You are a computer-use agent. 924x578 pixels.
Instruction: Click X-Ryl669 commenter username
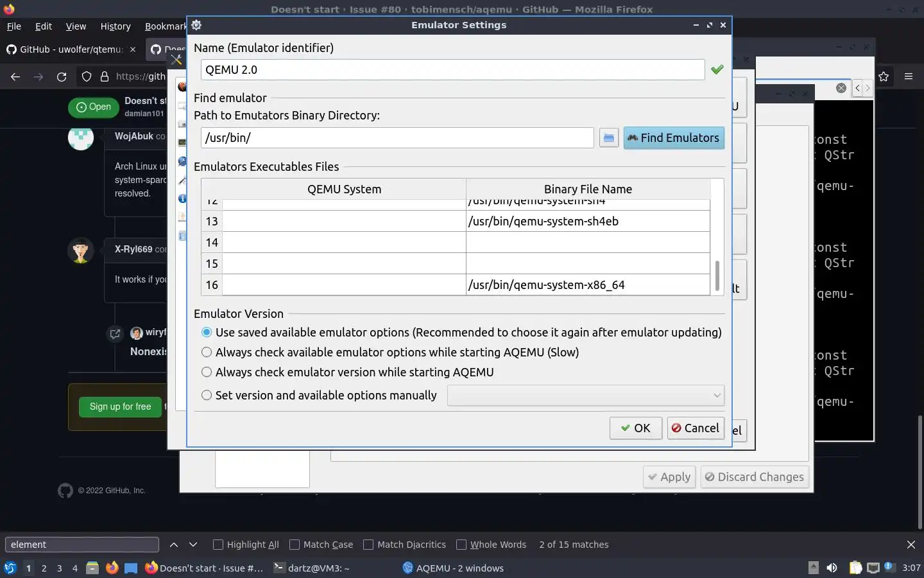click(133, 249)
